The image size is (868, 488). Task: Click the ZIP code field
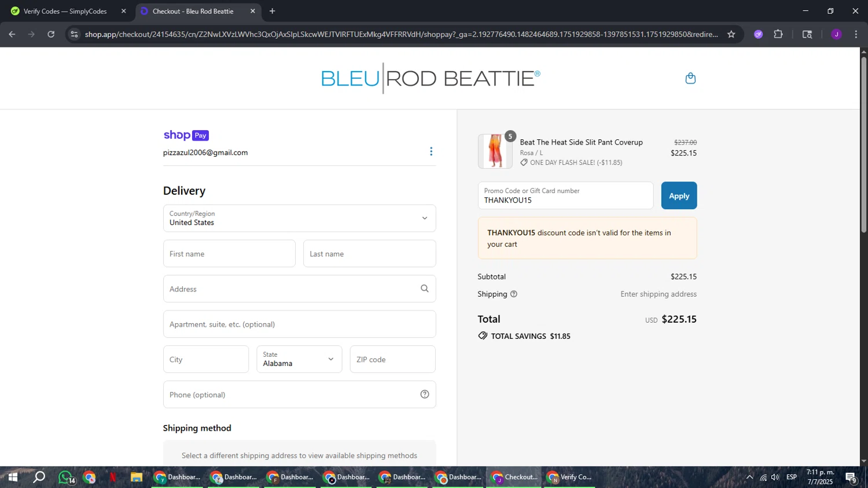pos(392,359)
